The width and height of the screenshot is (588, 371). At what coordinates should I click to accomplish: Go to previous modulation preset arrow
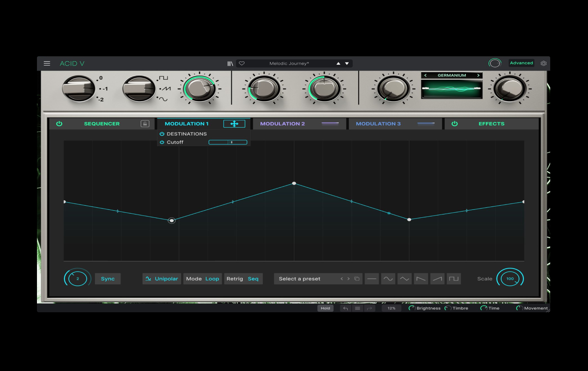point(341,279)
